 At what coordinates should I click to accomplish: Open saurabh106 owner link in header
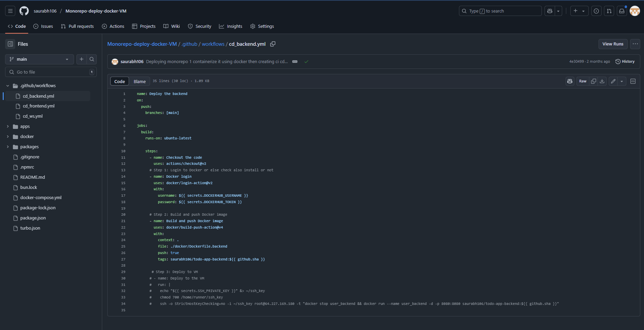click(45, 11)
